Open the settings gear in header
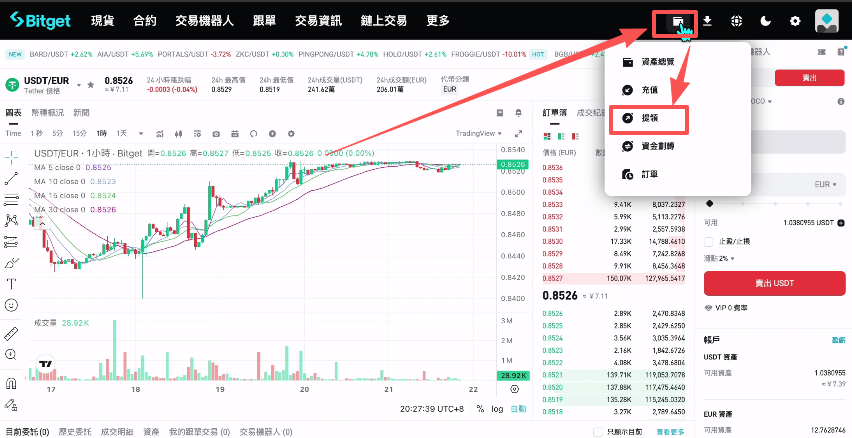Viewport: 852px width, 438px height. [x=795, y=21]
